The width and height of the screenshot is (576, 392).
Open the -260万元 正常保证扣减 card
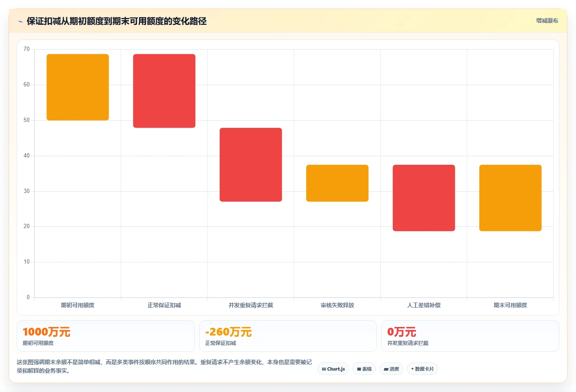[288, 336]
